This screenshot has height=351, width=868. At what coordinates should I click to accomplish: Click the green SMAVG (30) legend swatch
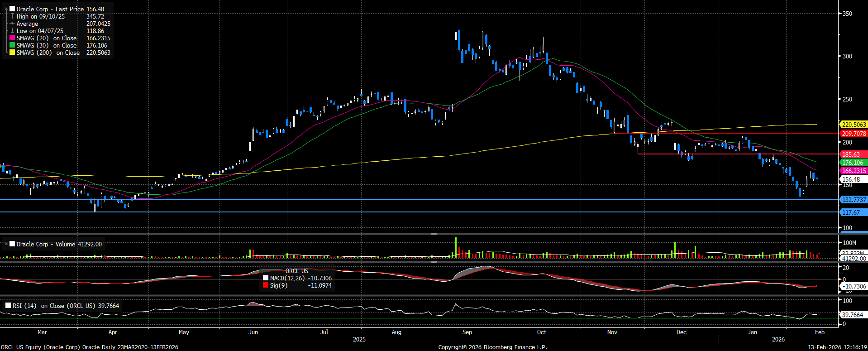pos(12,46)
